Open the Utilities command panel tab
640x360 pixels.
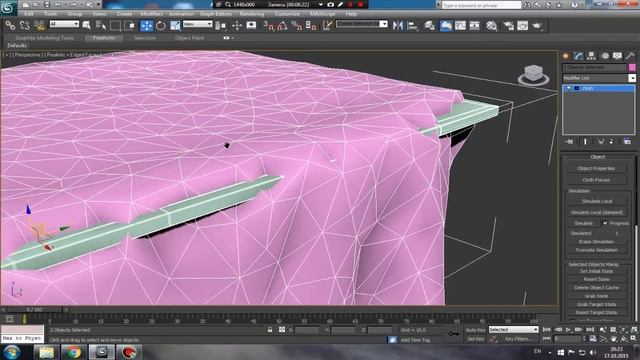click(x=631, y=56)
